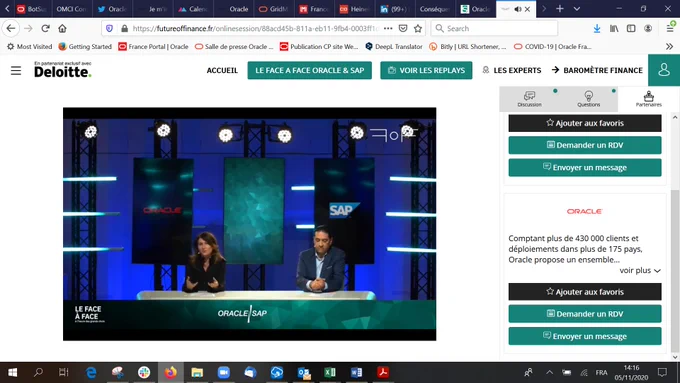Open the Firefox home page
The width and height of the screenshot is (680, 383).
tap(62, 28)
